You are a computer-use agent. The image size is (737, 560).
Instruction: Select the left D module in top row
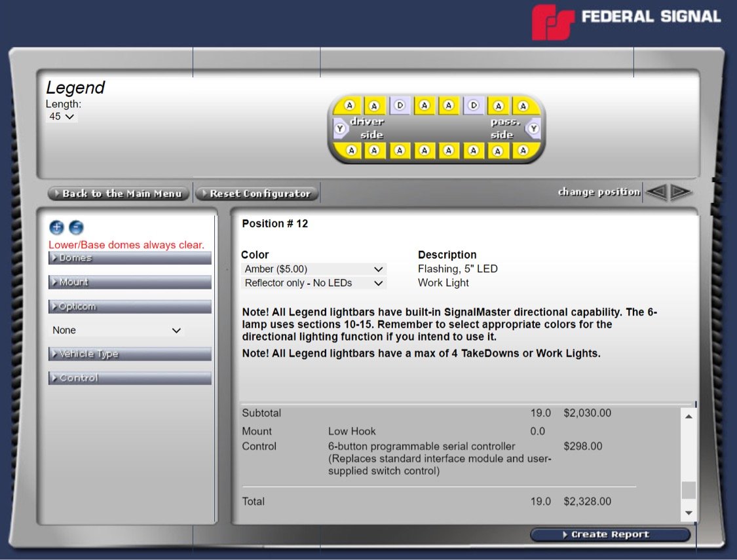pyautogui.click(x=400, y=105)
